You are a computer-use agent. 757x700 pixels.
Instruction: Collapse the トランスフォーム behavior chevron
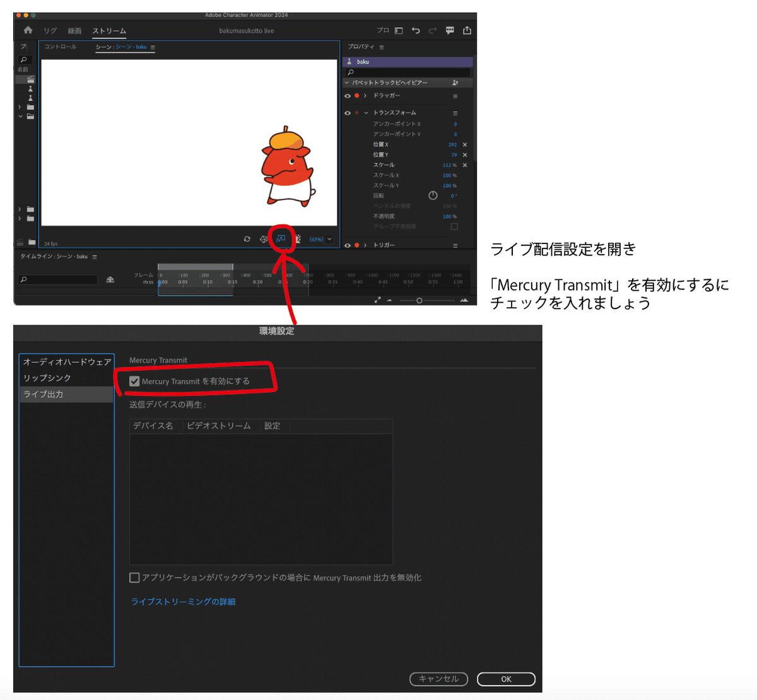coord(366,113)
